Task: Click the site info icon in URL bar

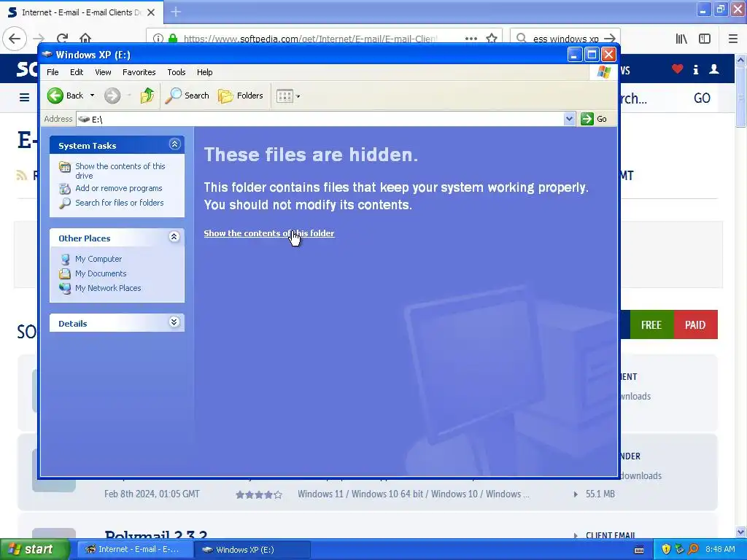Action: (158, 39)
